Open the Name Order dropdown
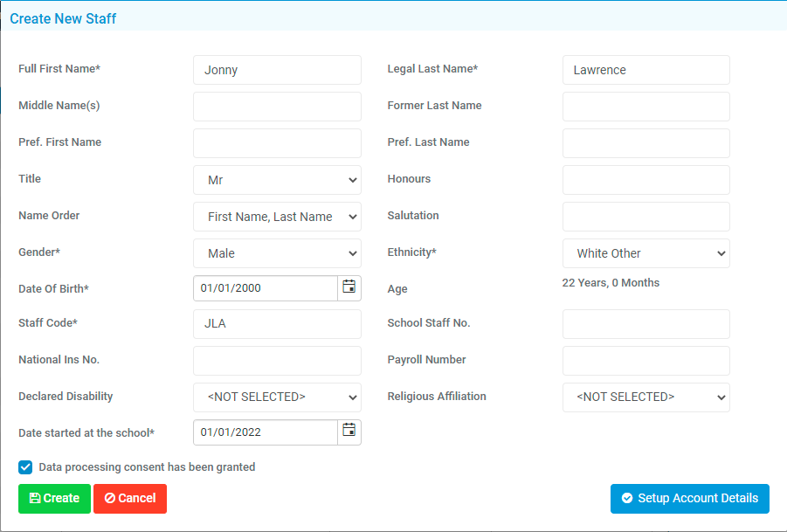 [x=277, y=217]
